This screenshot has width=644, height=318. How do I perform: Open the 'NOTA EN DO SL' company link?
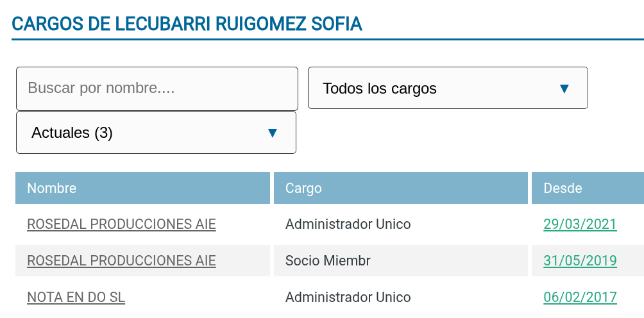click(76, 297)
